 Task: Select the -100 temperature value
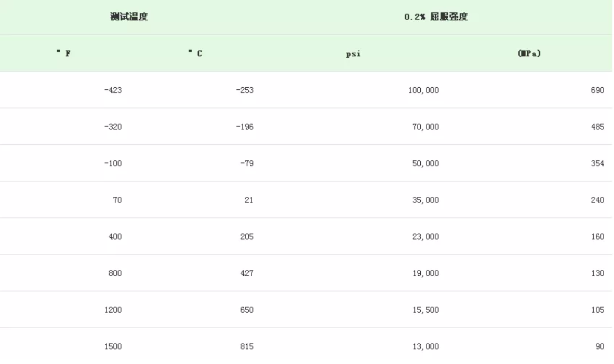coord(114,163)
